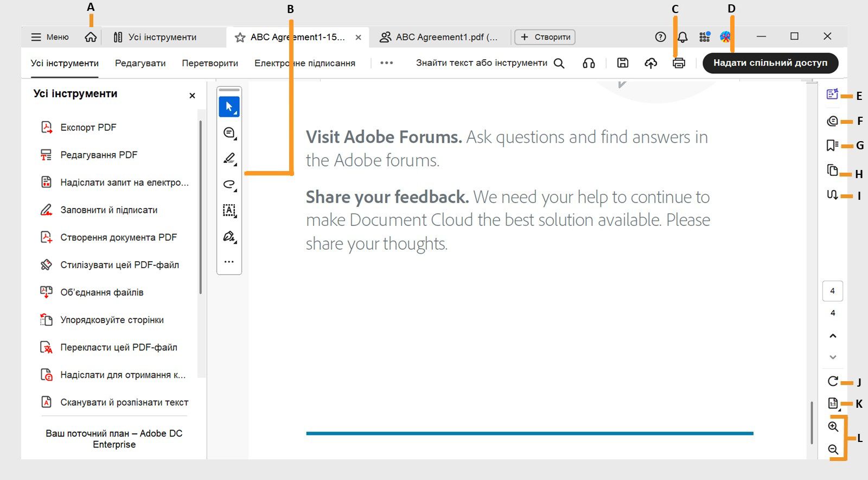Rotate the page with rotate icon

[x=833, y=381]
